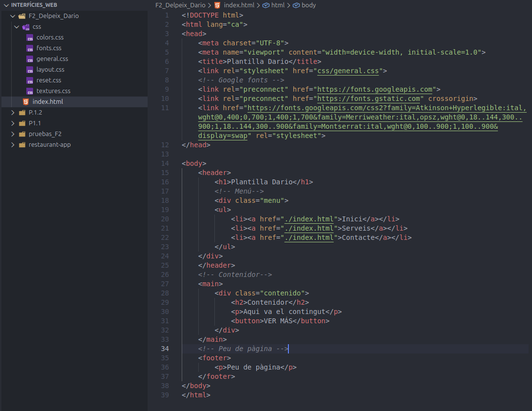Select the body breadcrumb item
The height and width of the screenshot is (411, 532).
pyautogui.click(x=308, y=5)
